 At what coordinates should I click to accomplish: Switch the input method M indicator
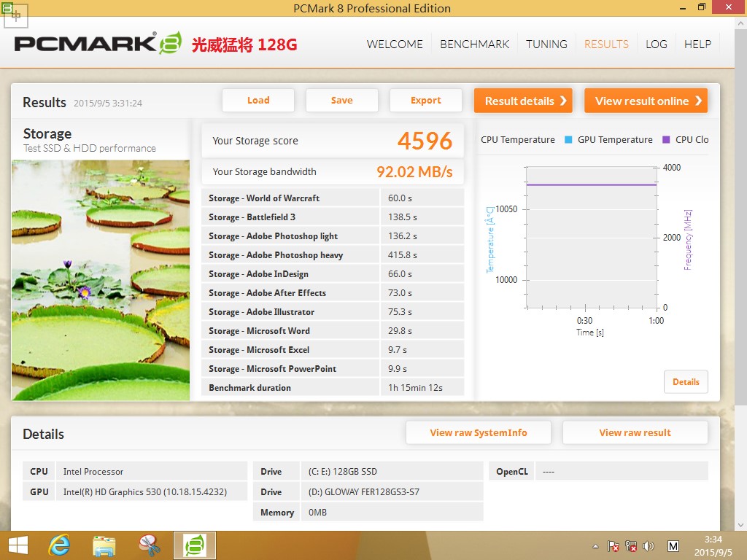[673, 546]
